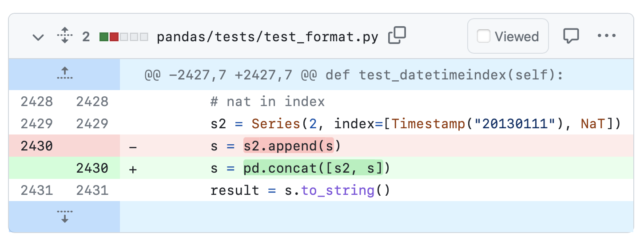Click new line number 2430 of added line
644x245 pixels.
pos(92,168)
